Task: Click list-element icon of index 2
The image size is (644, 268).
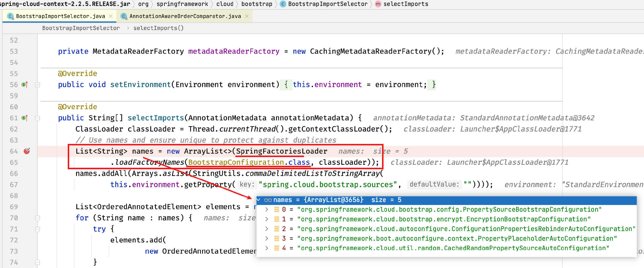Action: pyautogui.click(x=277, y=229)
